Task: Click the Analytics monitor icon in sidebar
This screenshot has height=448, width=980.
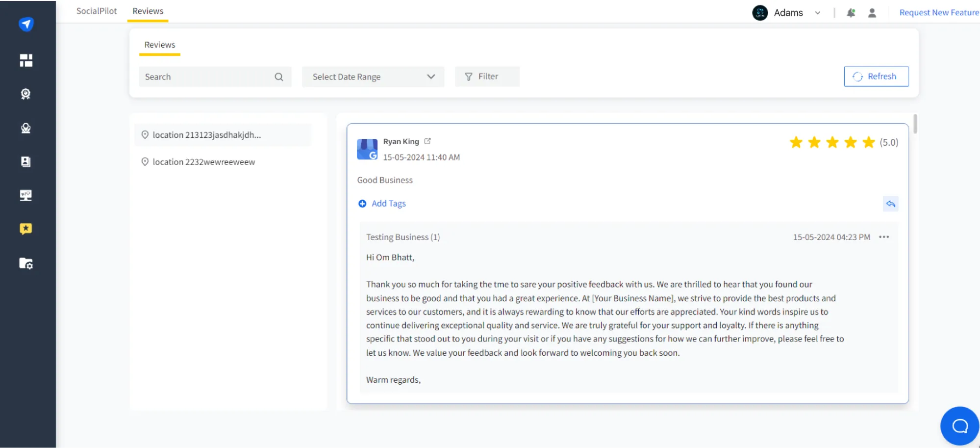Action: [x=26, y=195]
